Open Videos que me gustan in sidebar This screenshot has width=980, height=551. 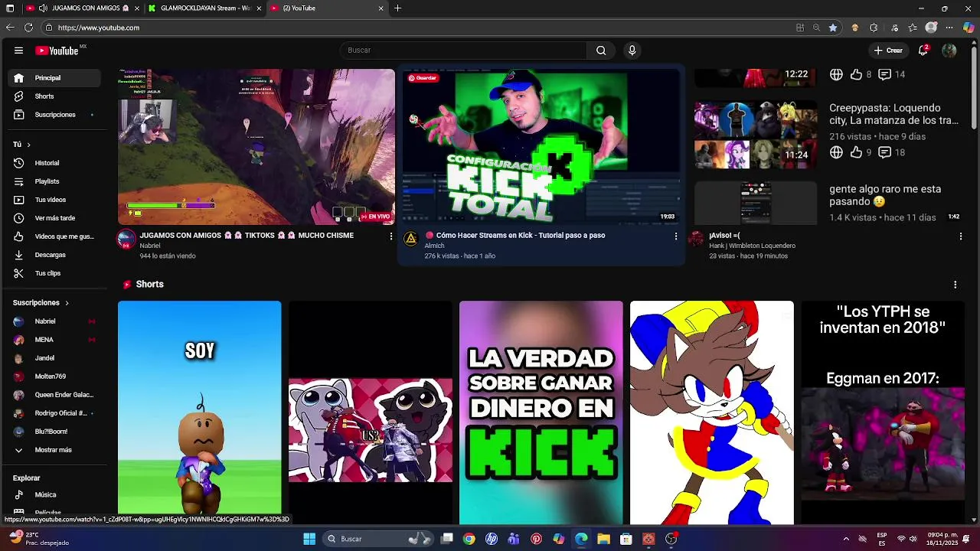(54, 236)
